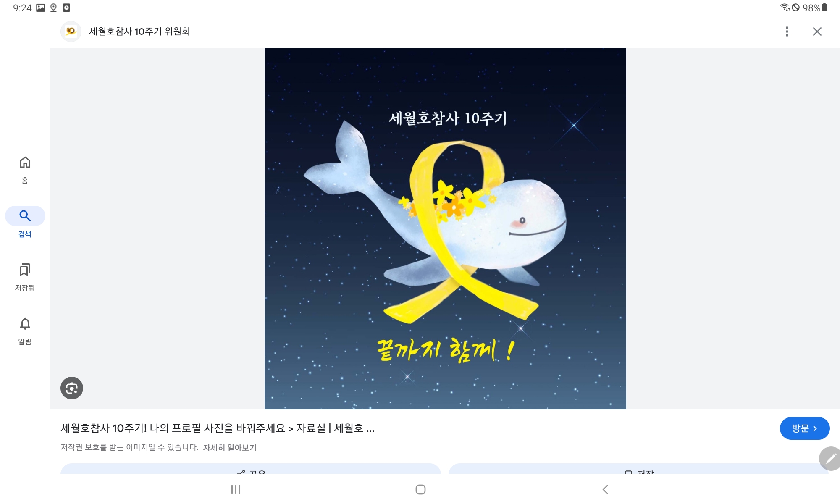This screenshot has width=840, height=504.
Task: Open the 자세히 알아보기 link
Action: pos(230,448)
